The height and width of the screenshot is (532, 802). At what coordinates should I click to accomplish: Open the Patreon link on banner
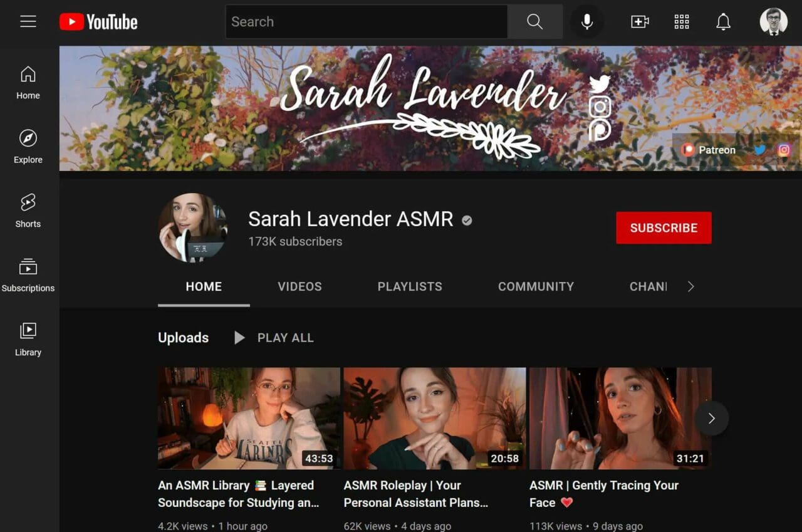coord(709,150)
